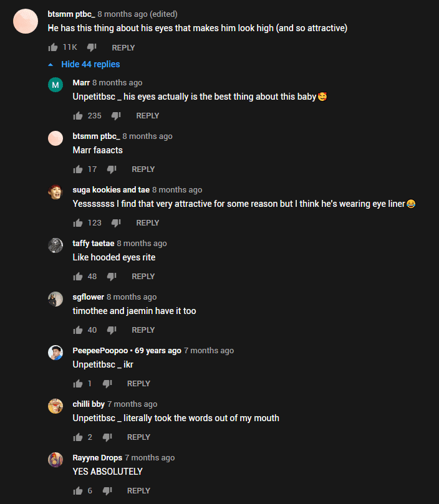Like chilli bby's reply
The height and width of the screenshot is (504, 439).
[78, 437]
